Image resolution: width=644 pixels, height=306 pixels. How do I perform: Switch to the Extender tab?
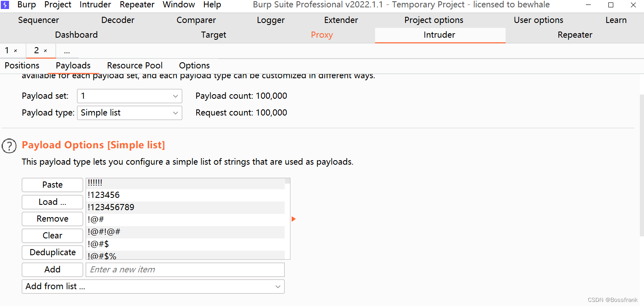coord(341,20)
